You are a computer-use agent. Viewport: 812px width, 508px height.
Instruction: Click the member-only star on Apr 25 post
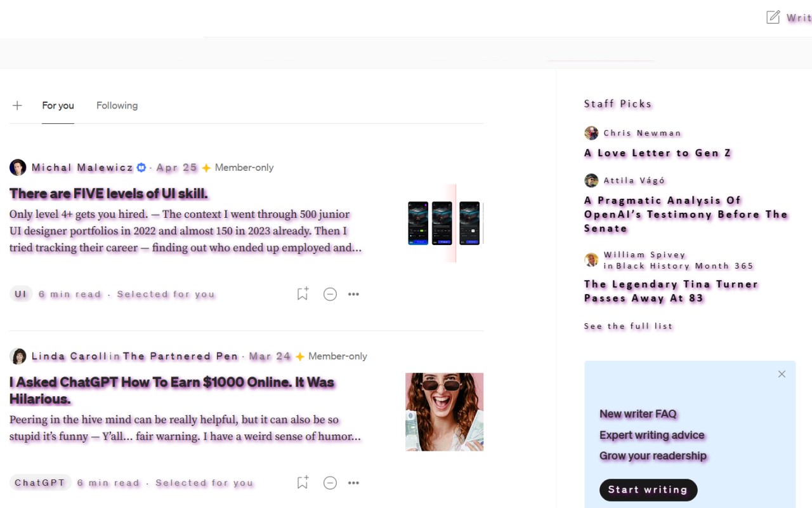pos(206,168)
